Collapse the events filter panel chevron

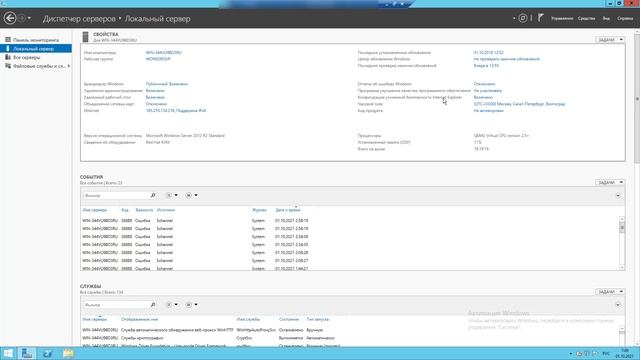pos(618,196)
